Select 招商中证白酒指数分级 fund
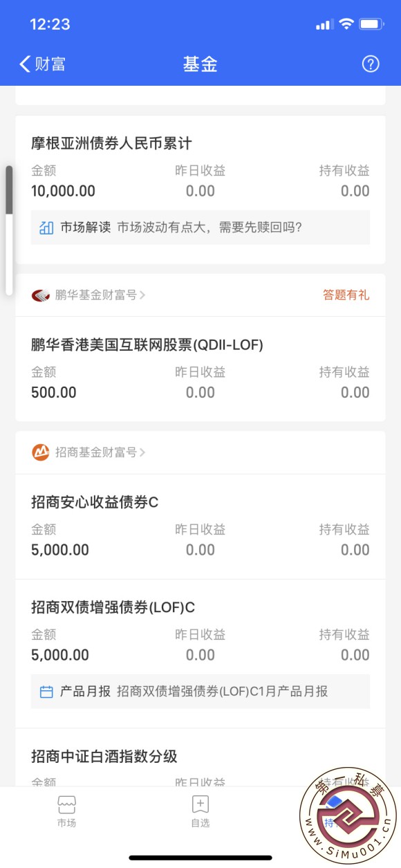 pyautogui.click(x=104, y=757)
